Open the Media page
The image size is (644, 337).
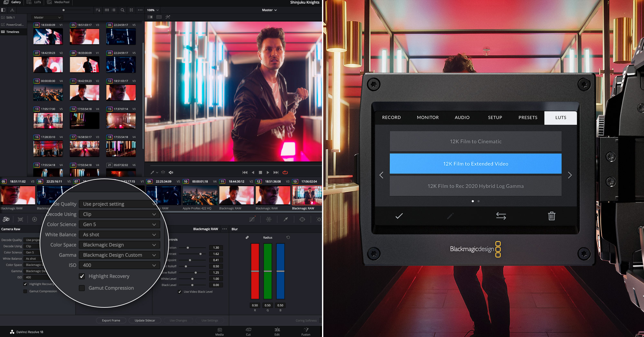[219, 332]
